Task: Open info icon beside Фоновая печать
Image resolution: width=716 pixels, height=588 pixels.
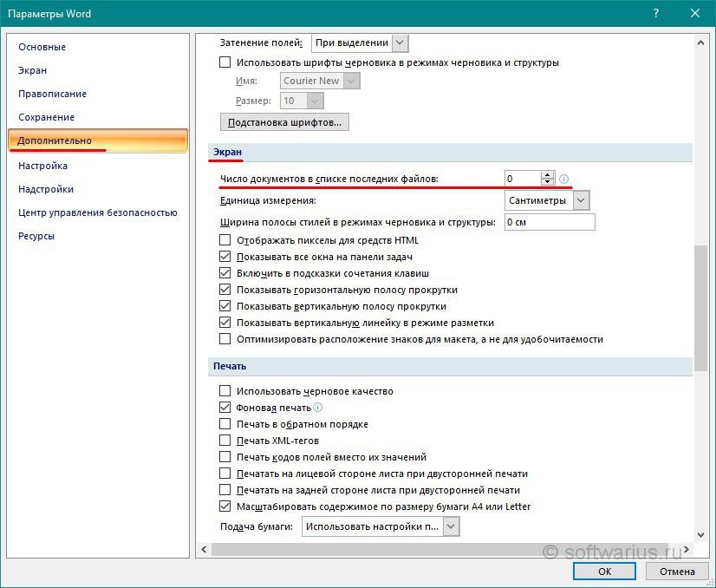Action: pyautogui.click(x=318, y=407)
